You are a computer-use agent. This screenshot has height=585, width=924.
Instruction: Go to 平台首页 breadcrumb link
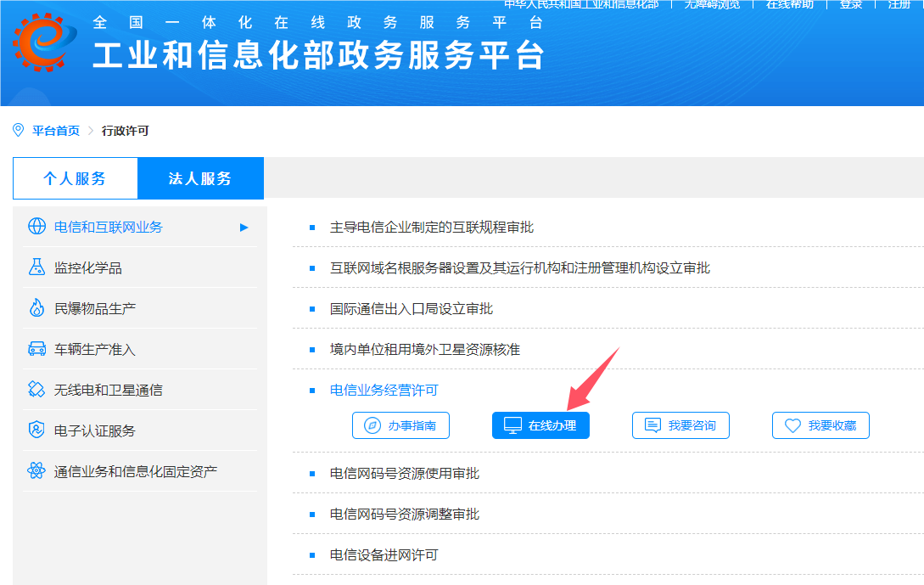click(x=56, y=130)
